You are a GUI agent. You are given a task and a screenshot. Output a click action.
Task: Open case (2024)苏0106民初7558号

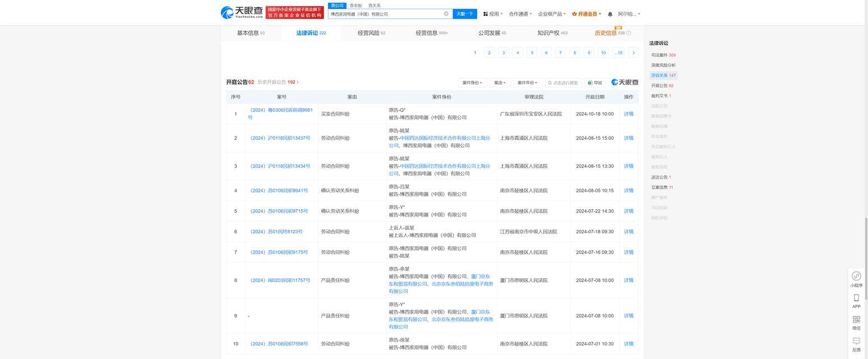click(x=279, y=344)
